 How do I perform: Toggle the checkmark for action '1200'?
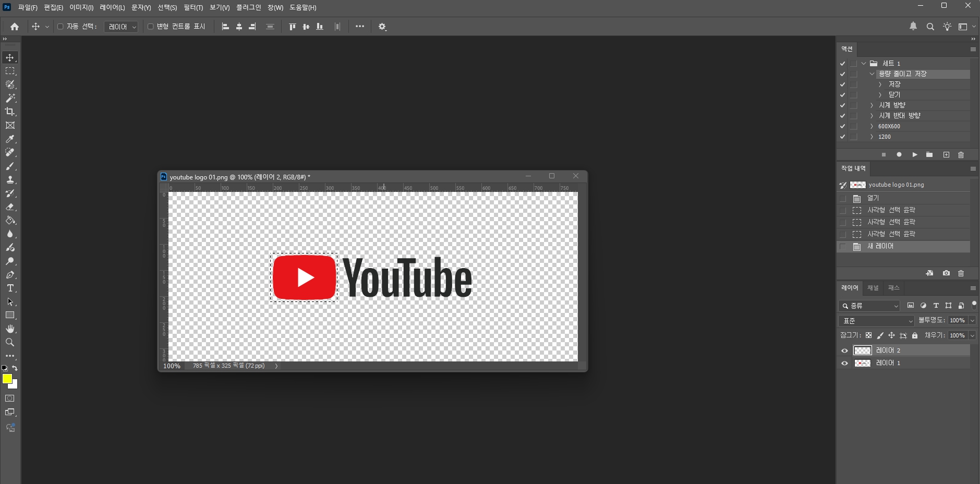click(842, 137)
